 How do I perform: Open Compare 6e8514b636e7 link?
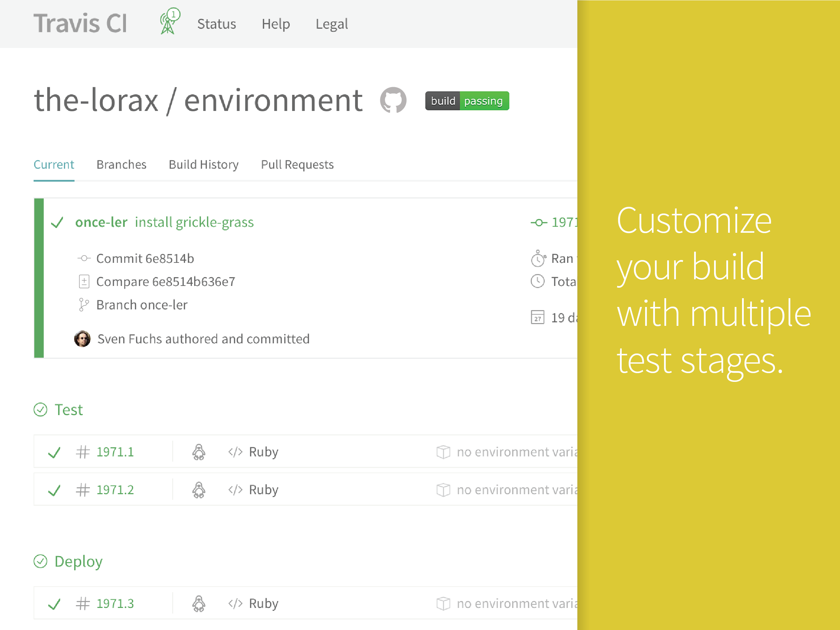[165, 281]
